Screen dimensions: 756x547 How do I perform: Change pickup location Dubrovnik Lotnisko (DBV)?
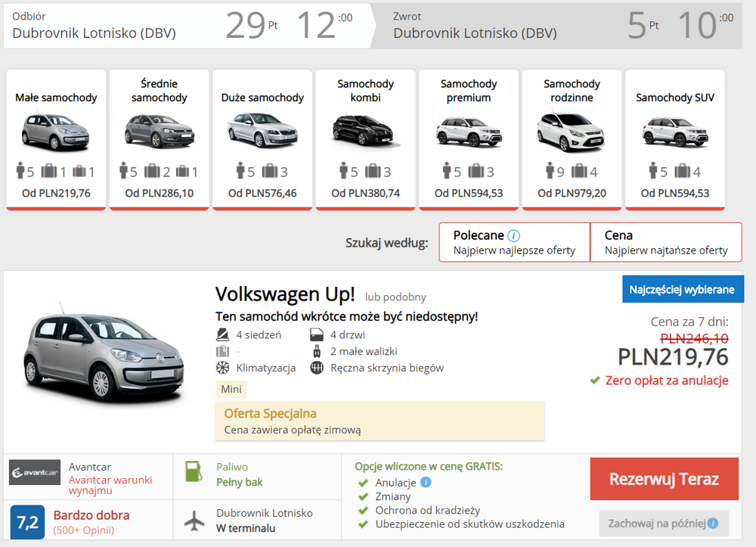coord(94,33)
